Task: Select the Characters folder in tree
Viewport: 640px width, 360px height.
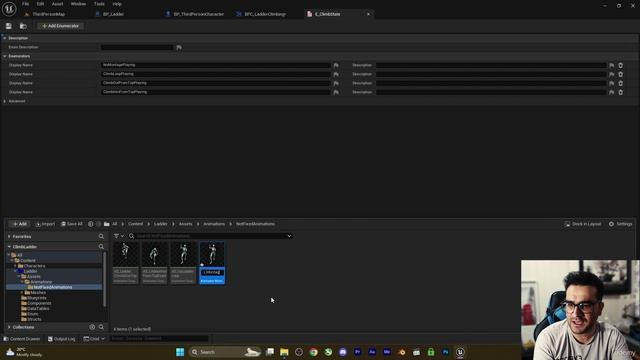Action: coord(34,266)
